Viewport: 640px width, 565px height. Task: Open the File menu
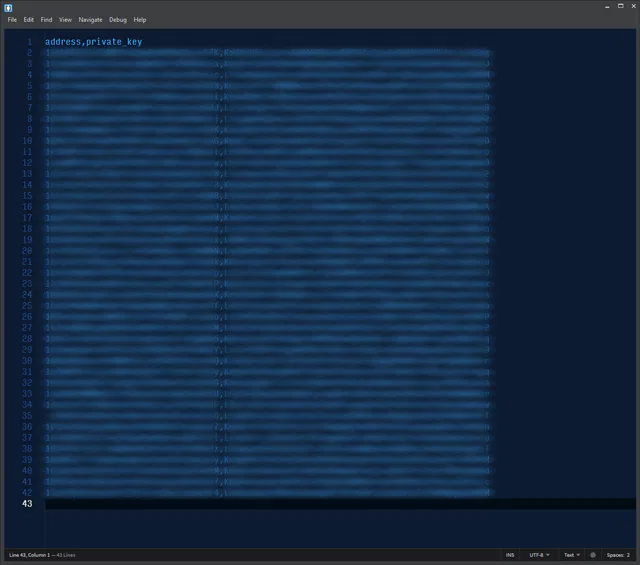point(13,19)
